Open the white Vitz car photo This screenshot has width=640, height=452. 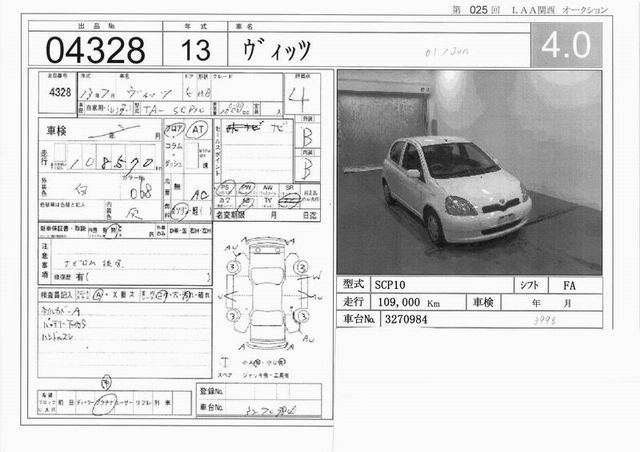(469, 172)
